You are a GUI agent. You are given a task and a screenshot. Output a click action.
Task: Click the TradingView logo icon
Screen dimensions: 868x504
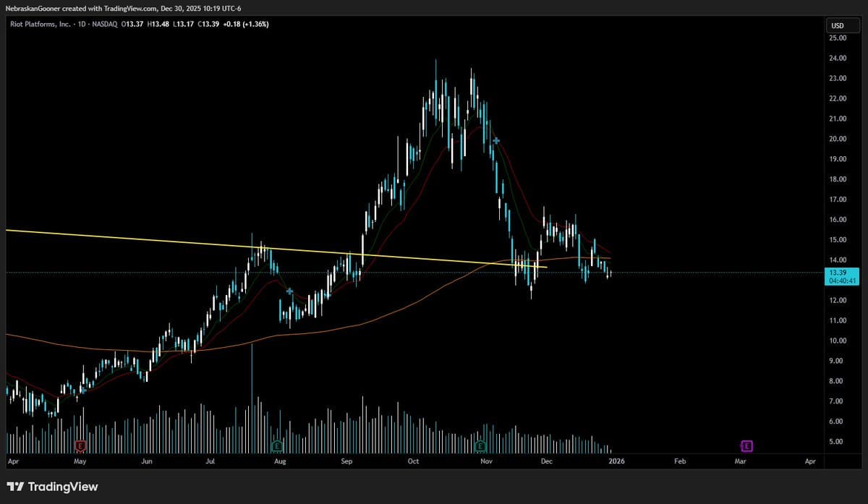16,487
